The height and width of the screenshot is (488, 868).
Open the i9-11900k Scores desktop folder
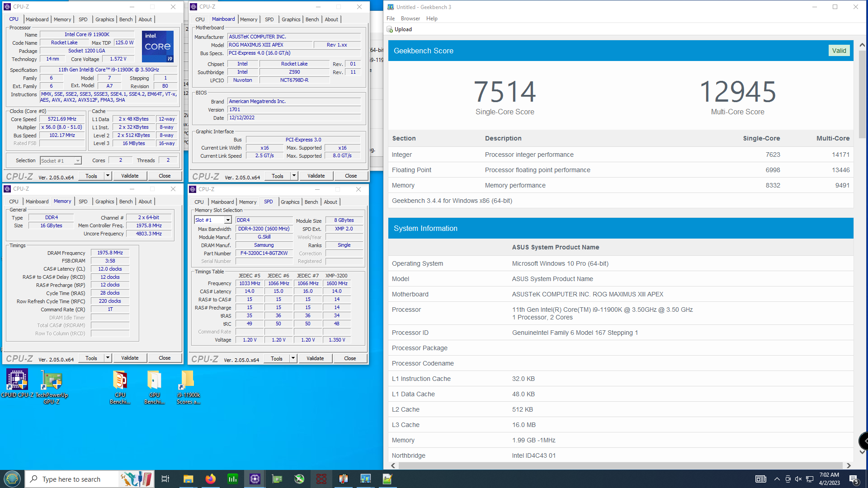point(188,386)
